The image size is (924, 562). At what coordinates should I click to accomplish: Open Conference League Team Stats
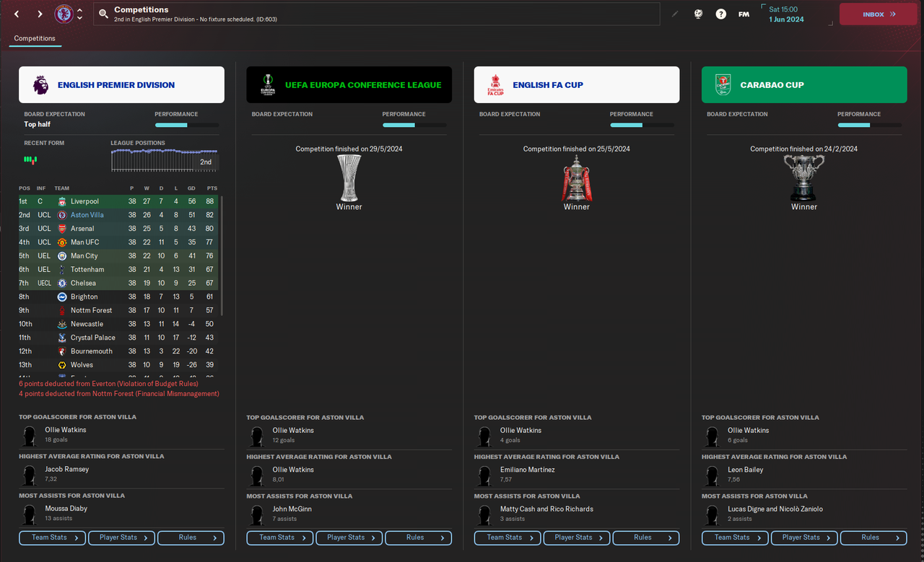pyautogui.click(x=280, y=537)
